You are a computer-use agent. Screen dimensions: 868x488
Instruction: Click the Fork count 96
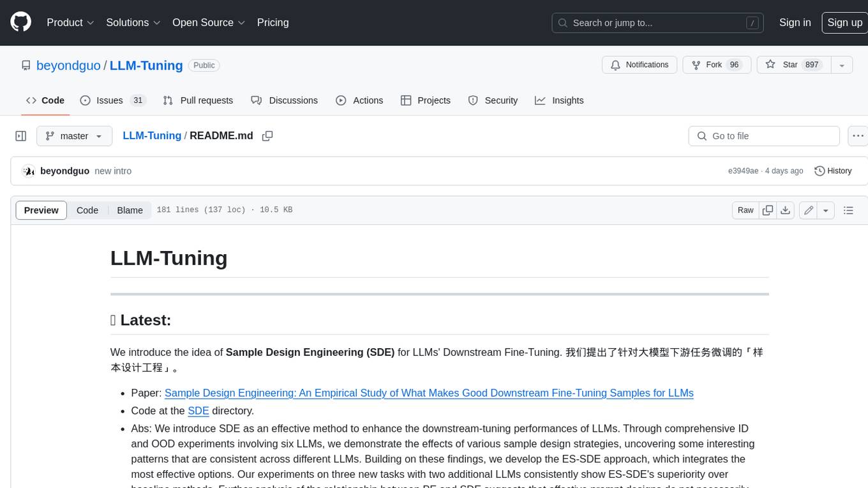tap(734, 65)
